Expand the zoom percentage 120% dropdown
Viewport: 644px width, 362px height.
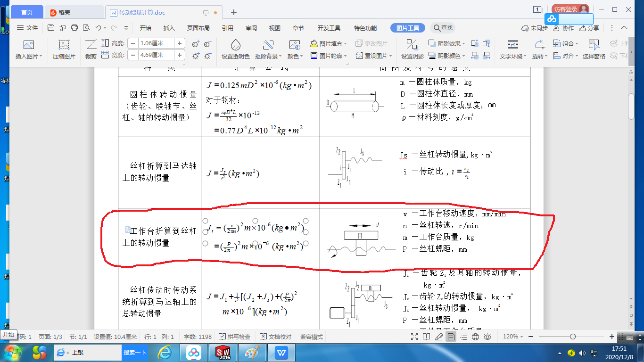pos(514,337)
